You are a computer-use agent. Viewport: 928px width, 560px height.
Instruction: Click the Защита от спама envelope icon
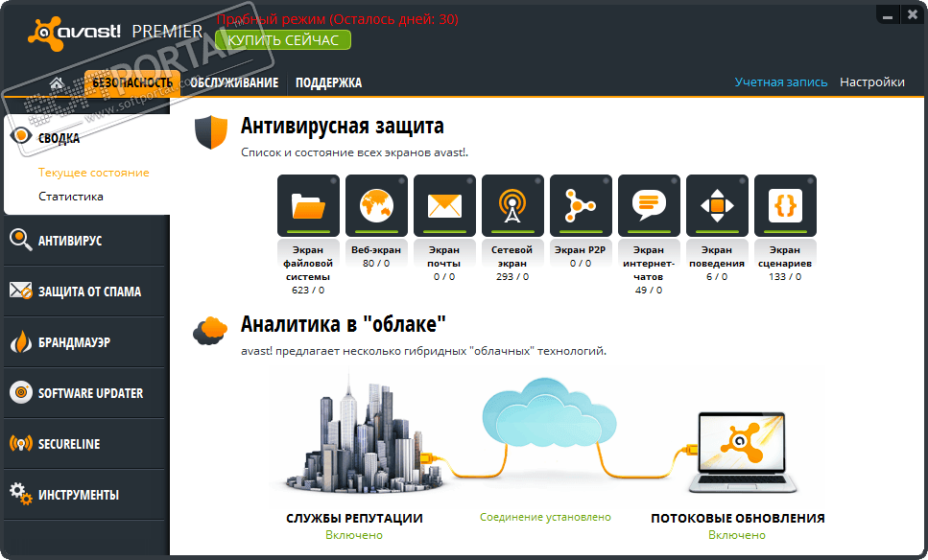21,291
